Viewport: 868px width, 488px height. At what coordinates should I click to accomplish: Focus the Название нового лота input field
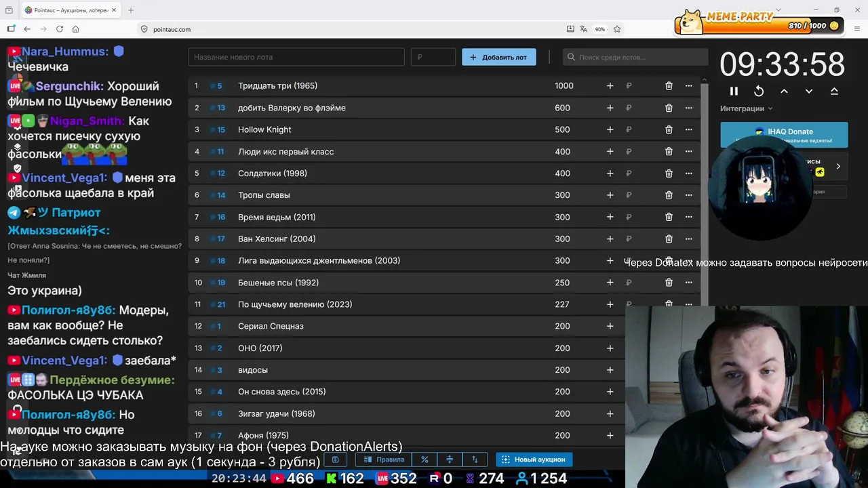coord(296,57)
